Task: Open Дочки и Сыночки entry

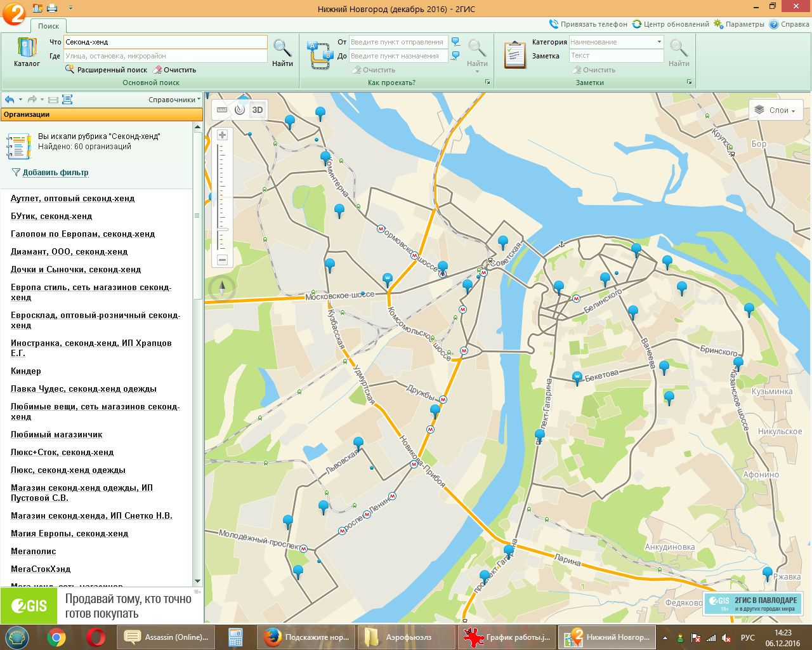Action: 75,270
